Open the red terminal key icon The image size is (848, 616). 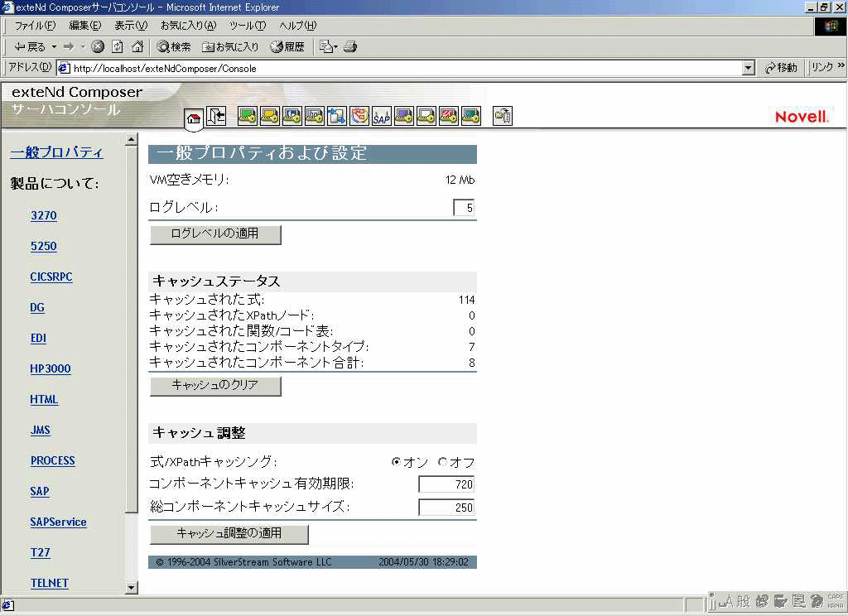coord(448,116)
